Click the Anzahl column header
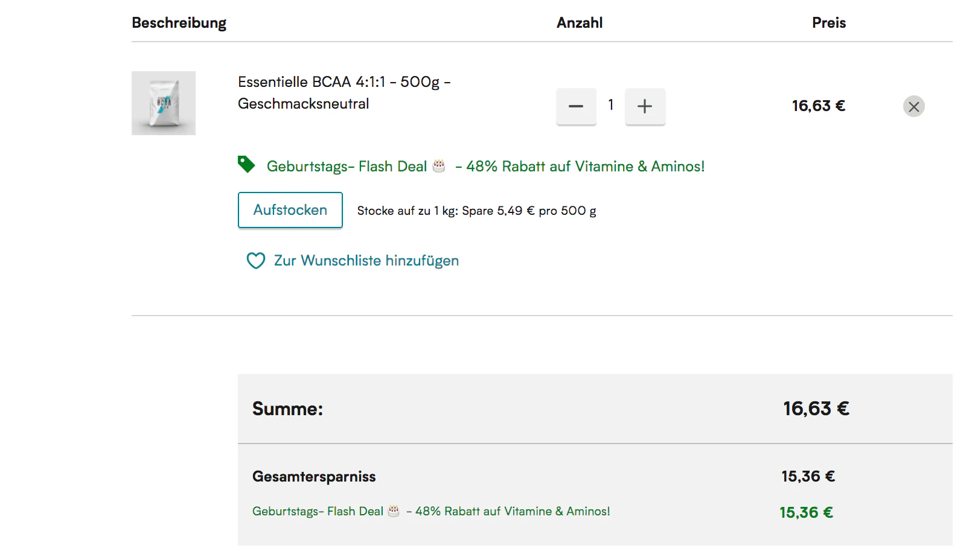This screenshot has height=560, width=972. (x=580, y=23)
